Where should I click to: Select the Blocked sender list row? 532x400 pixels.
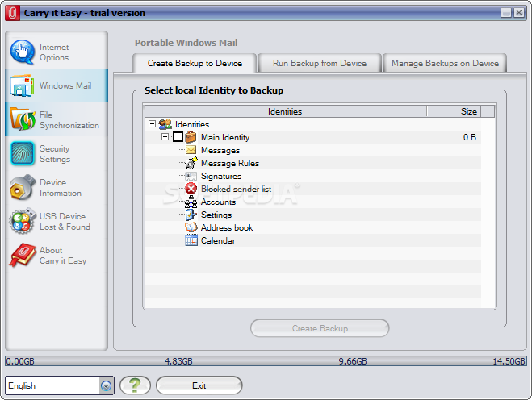click(312, 189)
